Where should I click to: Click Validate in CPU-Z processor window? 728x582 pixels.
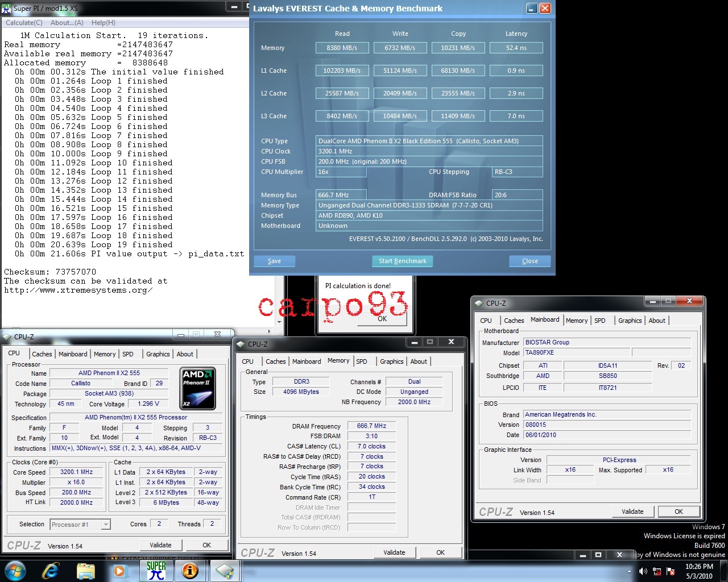pyautogui.click(x=160, y=545)
